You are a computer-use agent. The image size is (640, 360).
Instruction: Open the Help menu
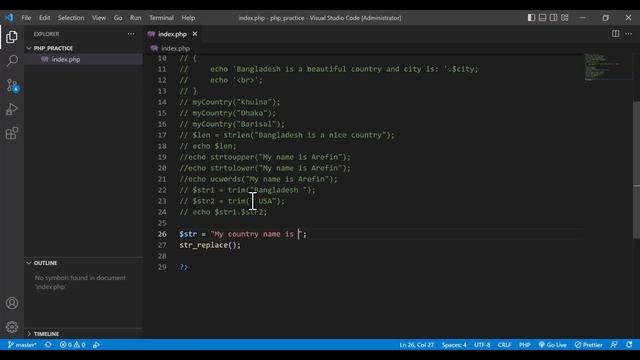click(188, 18)
